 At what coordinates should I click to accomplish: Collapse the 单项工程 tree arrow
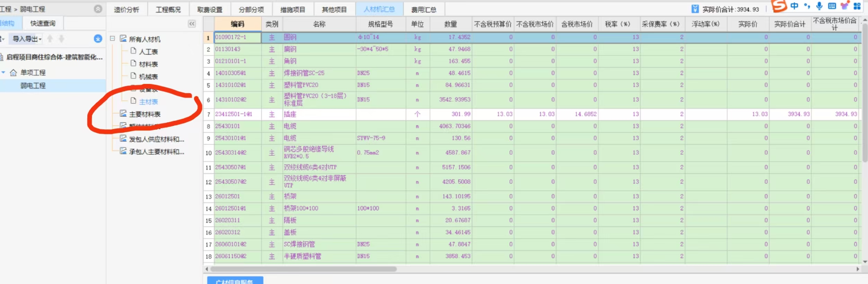click(x=3, y=72)
